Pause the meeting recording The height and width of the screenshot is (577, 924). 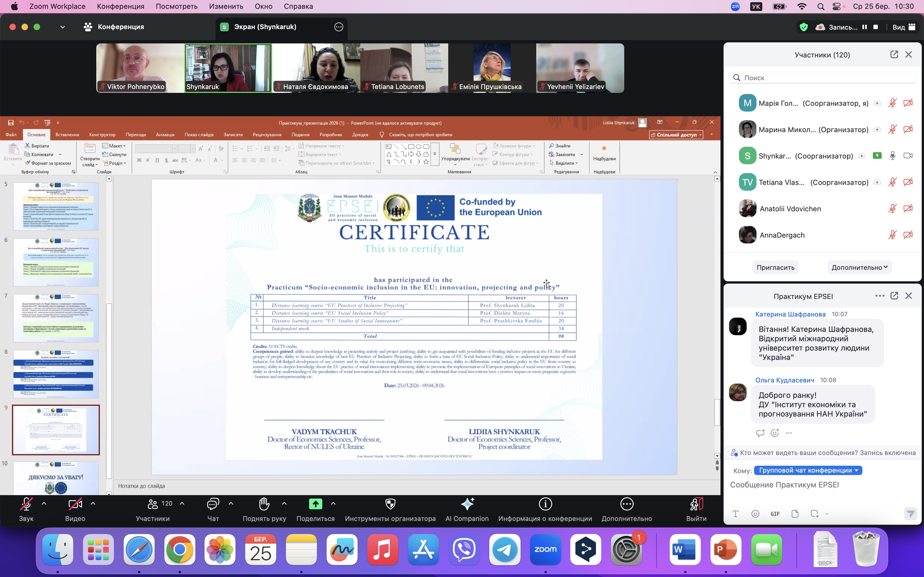point(864,27)
